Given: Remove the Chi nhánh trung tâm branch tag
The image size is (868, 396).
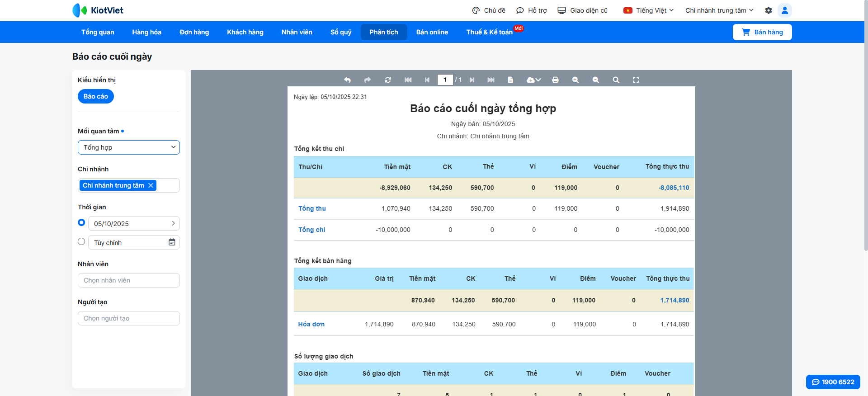Looking at the screenshot, I should (x=151, y=185).
